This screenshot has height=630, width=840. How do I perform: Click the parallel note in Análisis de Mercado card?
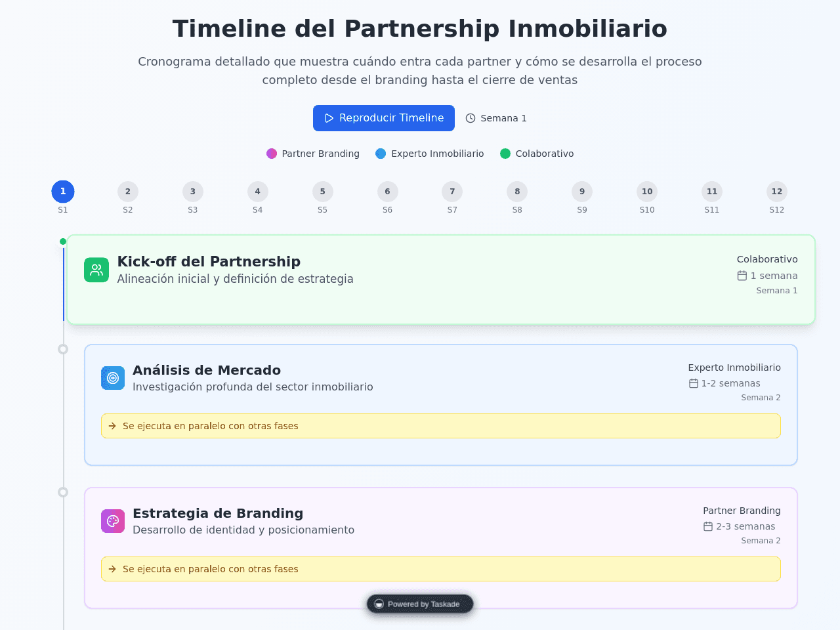click(441, 426)
